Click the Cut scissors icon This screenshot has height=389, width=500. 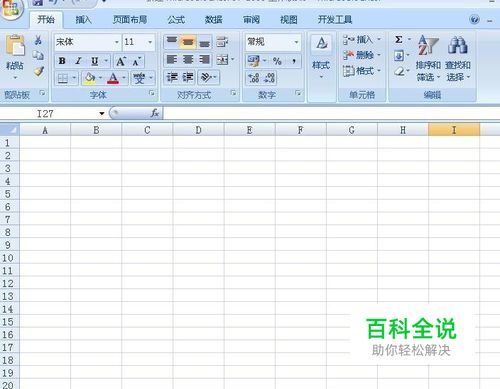pos(38,40)
